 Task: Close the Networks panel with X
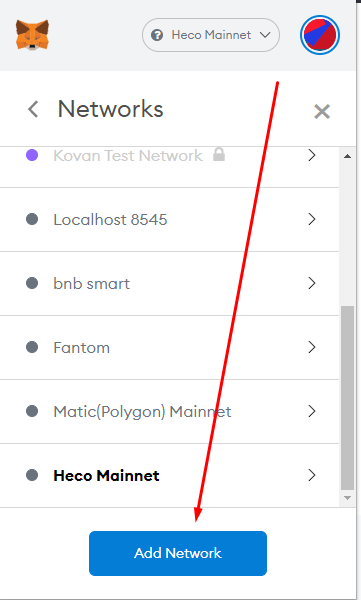pos(322,112)
